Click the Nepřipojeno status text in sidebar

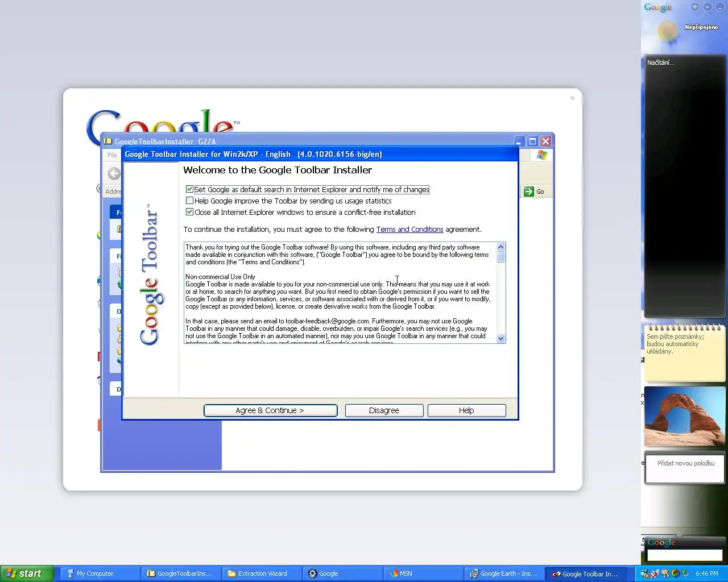pos(701,27)
